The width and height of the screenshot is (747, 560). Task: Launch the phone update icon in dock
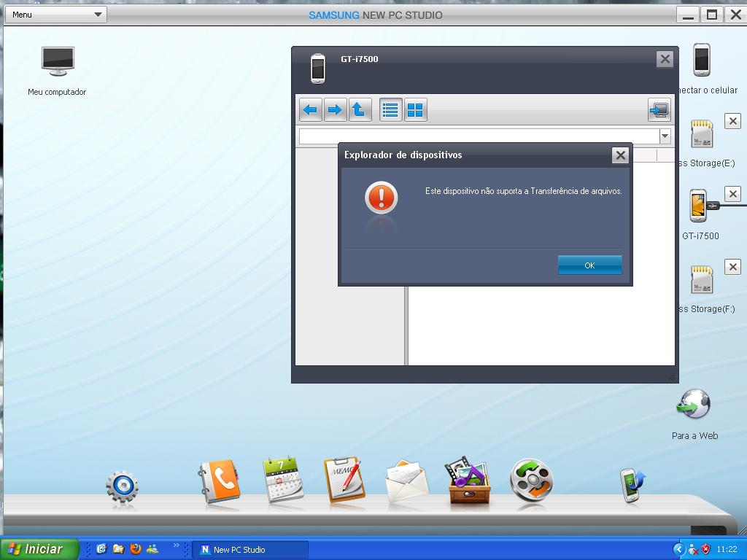pos(632,485)
